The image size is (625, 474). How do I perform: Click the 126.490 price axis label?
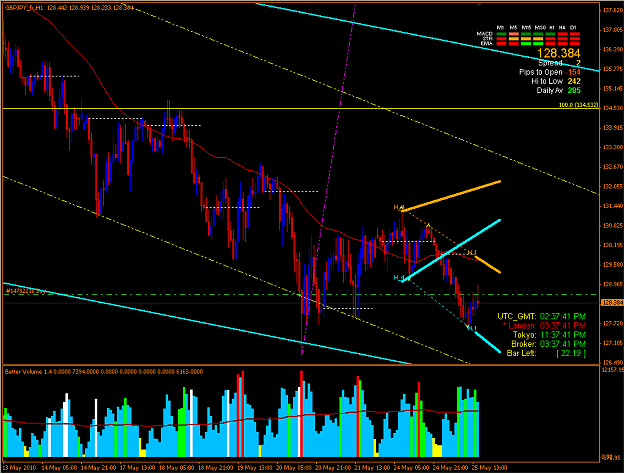pos(612,362)
